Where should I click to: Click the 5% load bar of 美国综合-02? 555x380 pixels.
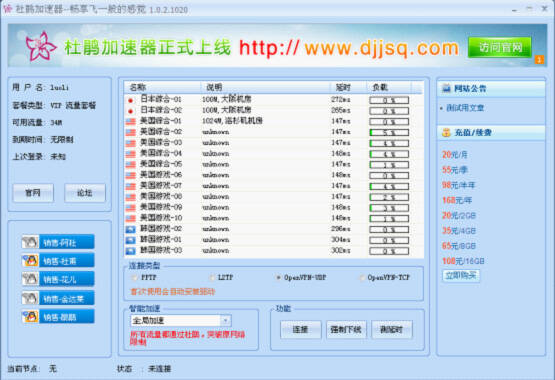(x=389, y=133)
